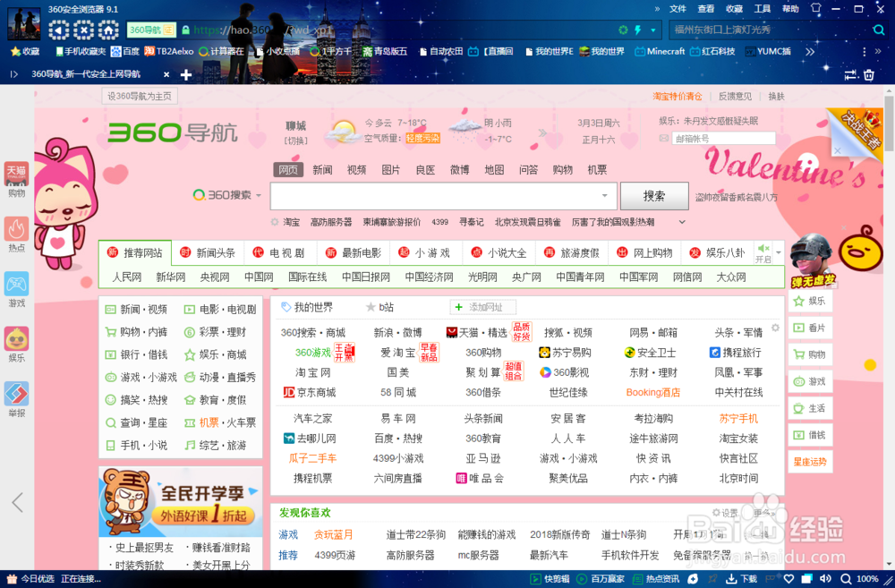The height and width of the screenshot is (588, 895).
Task: Select the 新闻 search tab
Action: point(322,170)
